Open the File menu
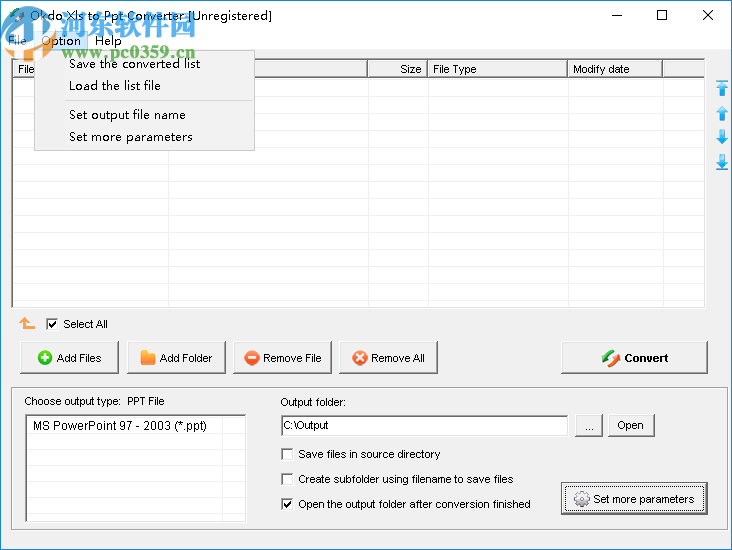Image resolution: width=732 pixels, height=550 pixels. [x=17, y=41]
